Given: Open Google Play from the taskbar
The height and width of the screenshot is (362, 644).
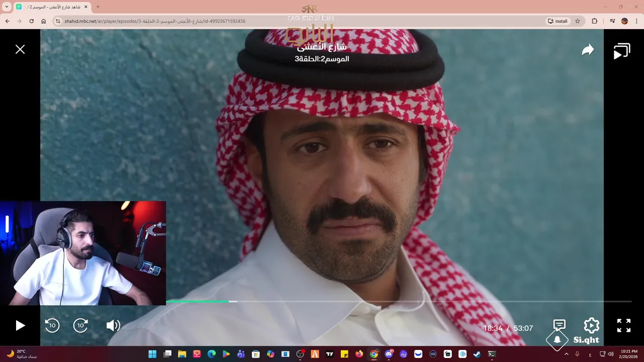Looking at the screenshot, I should coord(226,354).
